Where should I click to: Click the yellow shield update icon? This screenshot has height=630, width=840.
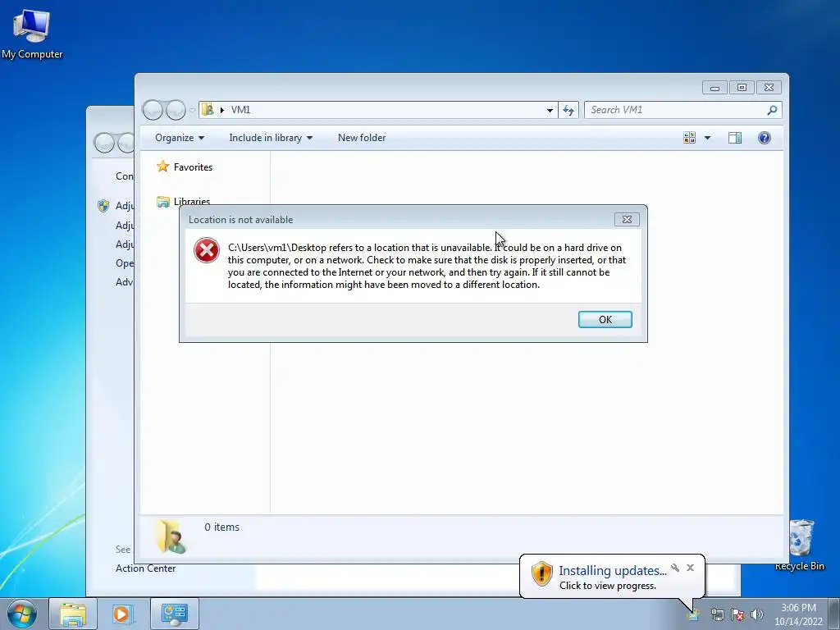point(541,573)
